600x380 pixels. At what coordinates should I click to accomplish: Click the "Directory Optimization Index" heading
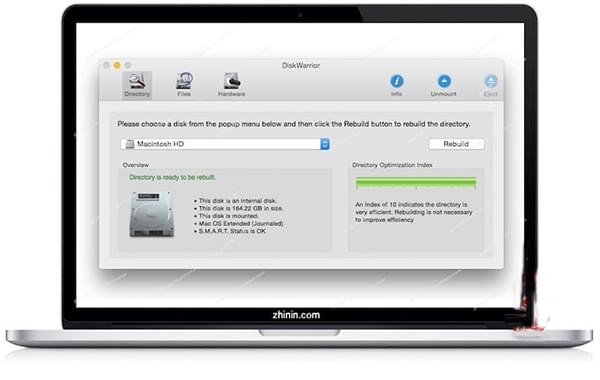click(392, 165)
